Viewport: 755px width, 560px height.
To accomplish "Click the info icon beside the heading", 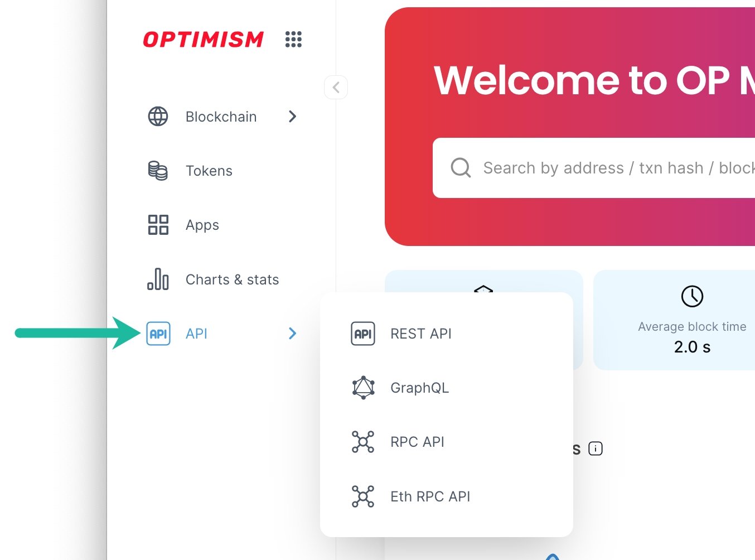I will [x=596, y=448].
